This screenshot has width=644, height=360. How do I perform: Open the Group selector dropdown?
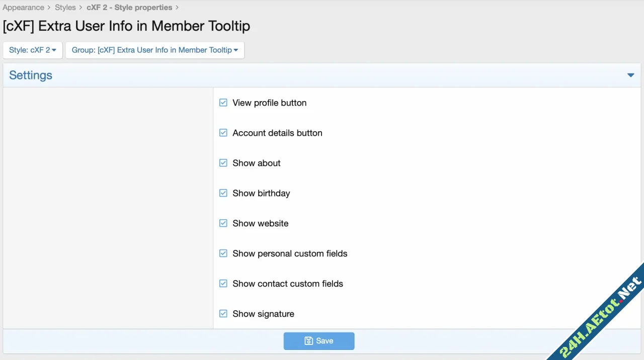pyautogui.click(x=155, y=50)
